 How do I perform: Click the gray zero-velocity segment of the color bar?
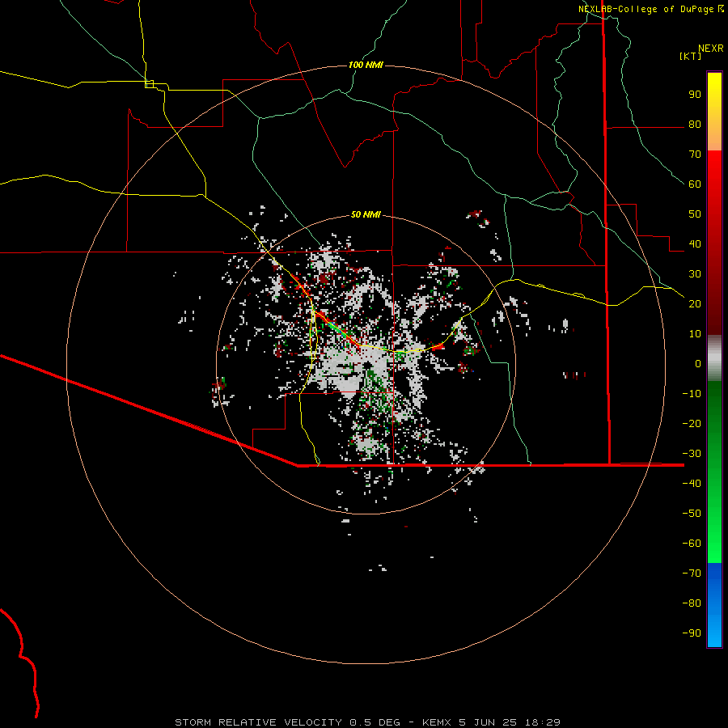(x=714, y=358)
